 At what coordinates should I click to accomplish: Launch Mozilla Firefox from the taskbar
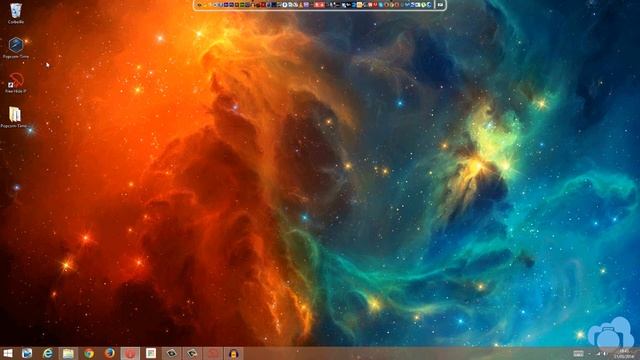[x=109, y=353]
